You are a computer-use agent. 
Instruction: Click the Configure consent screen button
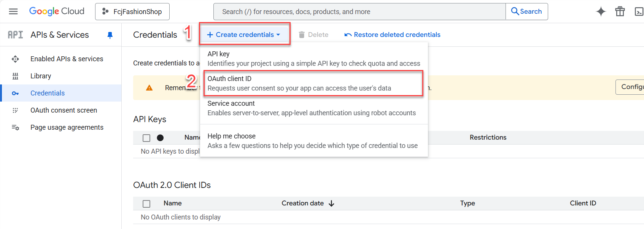(x=630, y=87)
